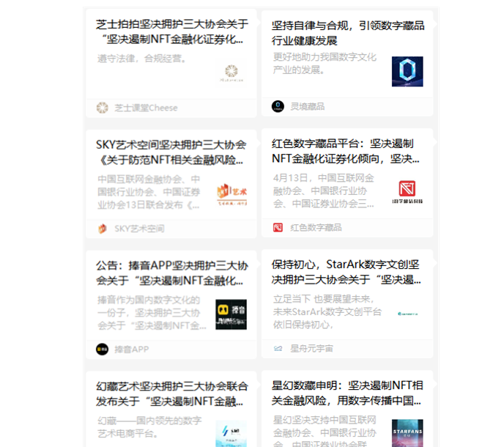Open the 保持初心，StarArk数字文创 article title
This screenshot has height=447, width=504.
tap(347, 271)
